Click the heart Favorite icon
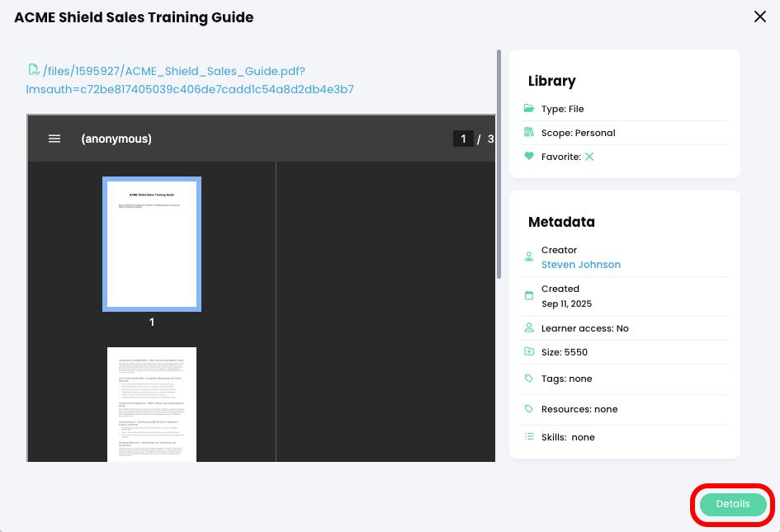Screen dimensions: 780x532 point(529,156)
